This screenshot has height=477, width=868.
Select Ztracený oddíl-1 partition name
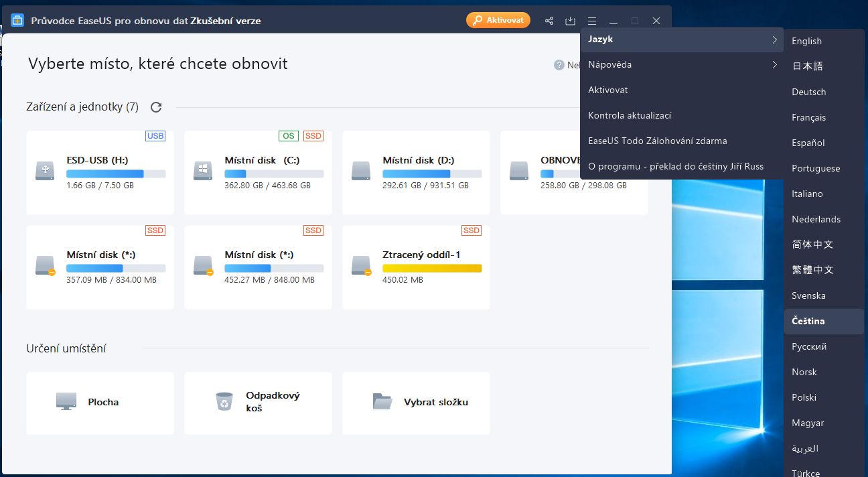click(x=421, y=255)
